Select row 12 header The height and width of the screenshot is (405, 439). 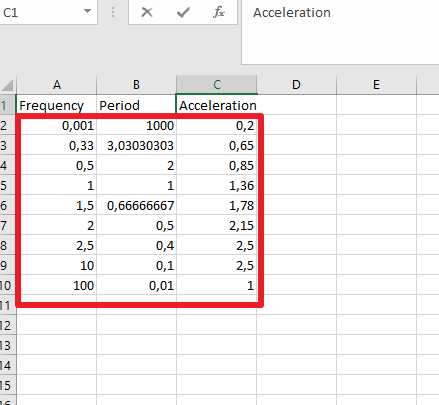pyautogui.click(x=7, y=325)
